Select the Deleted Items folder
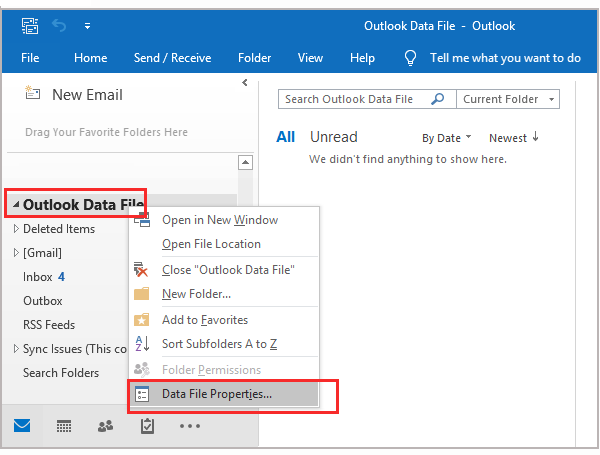600x455 pixels. pyautogui.click(x=59, y=229)
